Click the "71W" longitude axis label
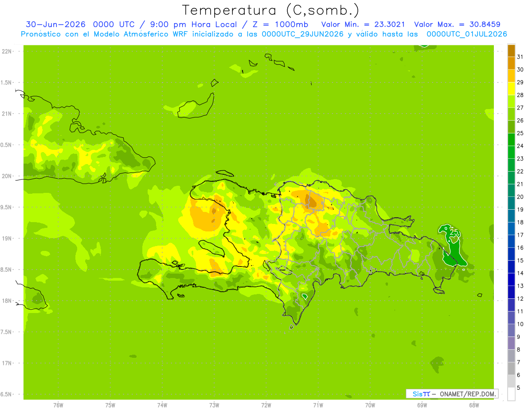Image resolution: width=532 pixels, height=411 pixels. (318, 405)
